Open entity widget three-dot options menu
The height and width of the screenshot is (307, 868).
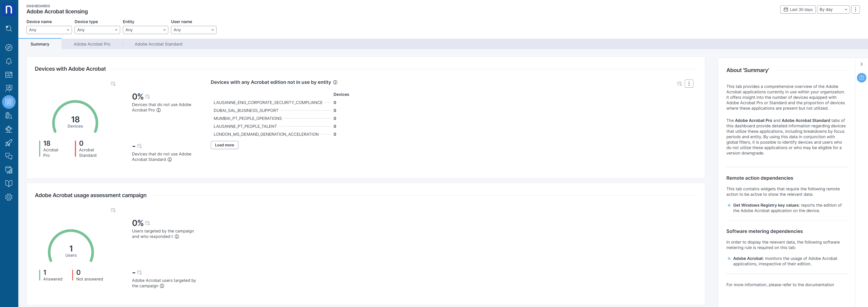689,84
